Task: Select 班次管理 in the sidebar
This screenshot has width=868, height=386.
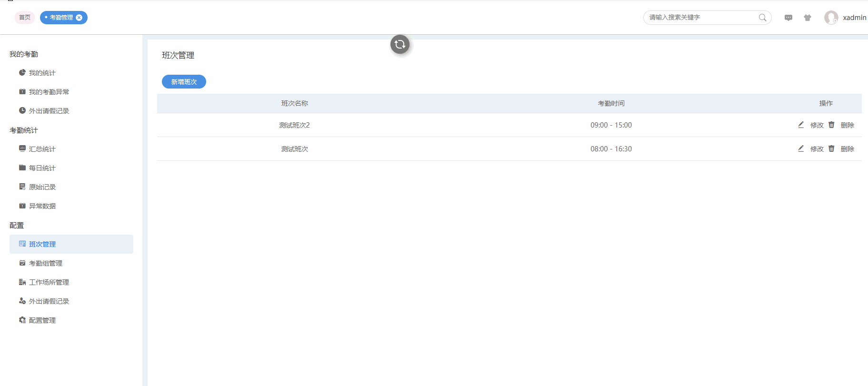Action: pos(71,244)
